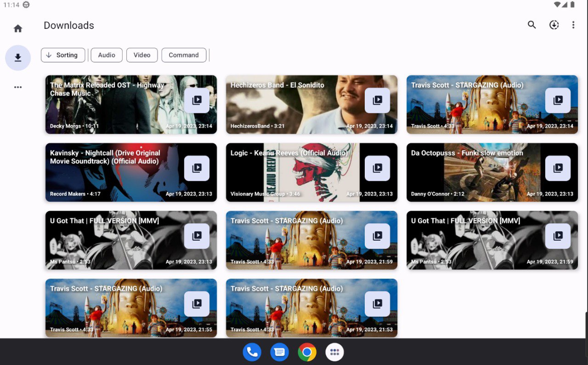The height and width of the screenshot is (365, 588).
Task: Filter downloads by Video
Action: click(x=142, y=55)
